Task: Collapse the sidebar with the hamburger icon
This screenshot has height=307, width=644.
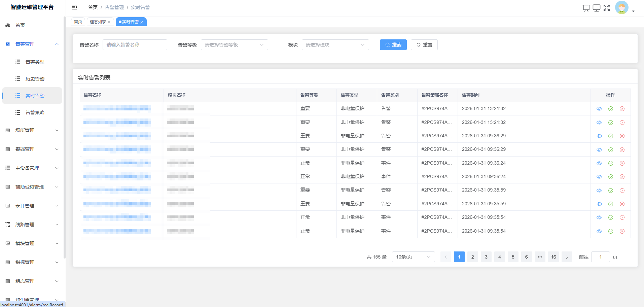Action: click(x=74, y=7)
